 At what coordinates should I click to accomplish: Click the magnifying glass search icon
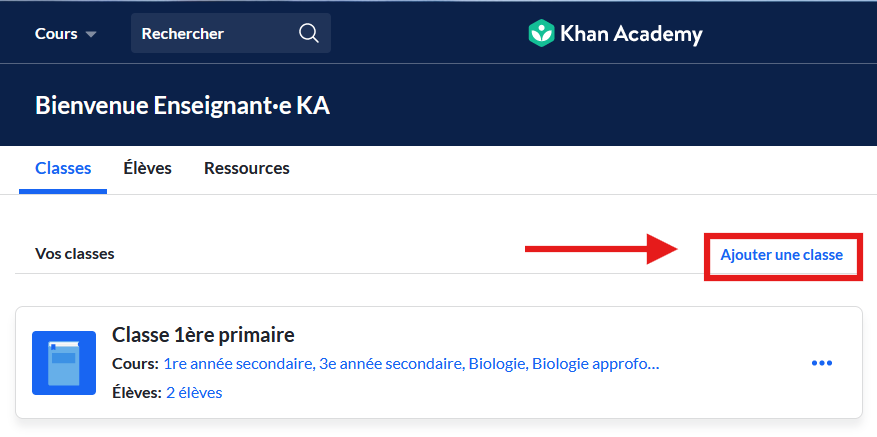pos(308,34)
